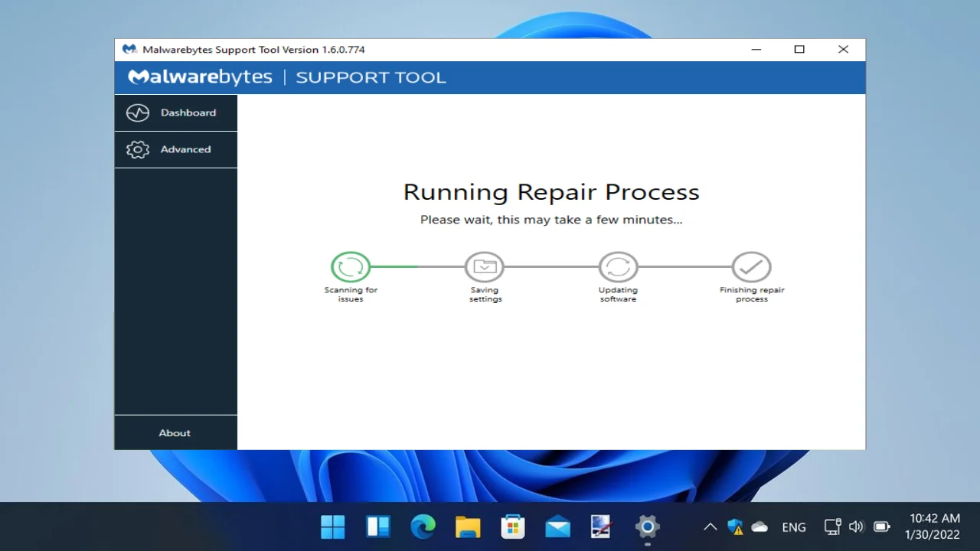This screenshot has height=551, width=980.
Task: Minimize the Malwarebytes Support Tool window
Action: pyautogui.click(x=756, y=49)
